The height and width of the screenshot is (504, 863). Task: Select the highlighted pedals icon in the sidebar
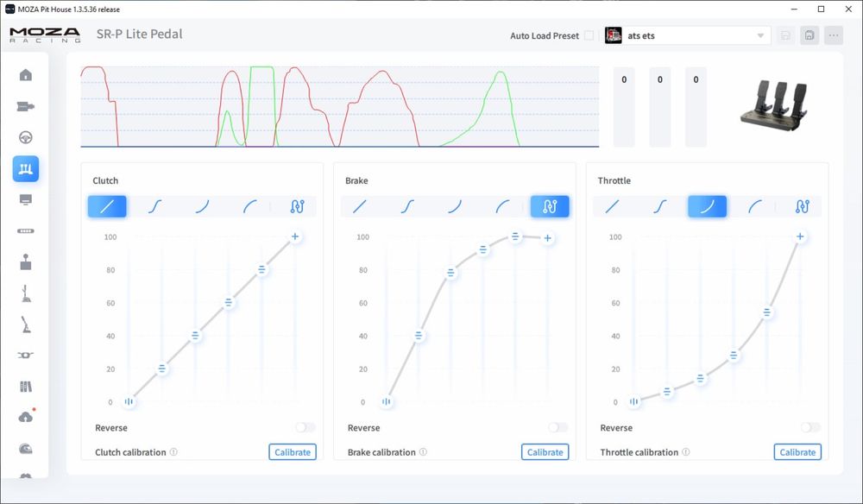click(x=26, y=168)
